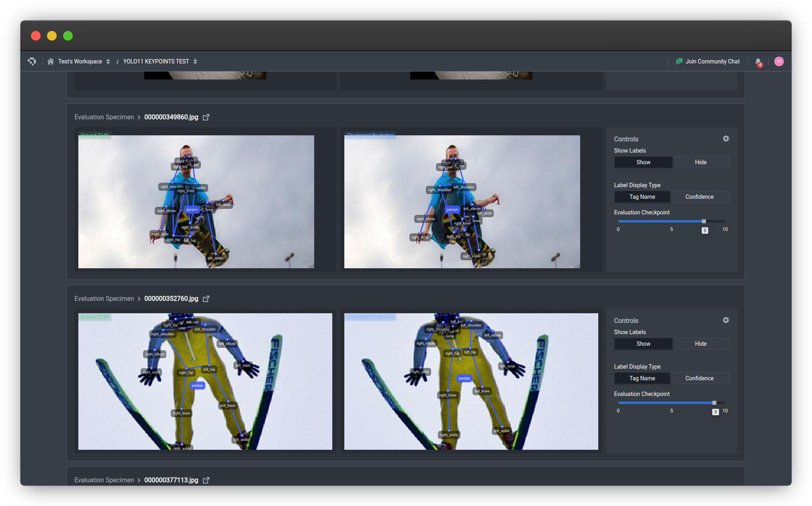
Task: Click the home icon in the breadcrumb
Action: [51, 61]
